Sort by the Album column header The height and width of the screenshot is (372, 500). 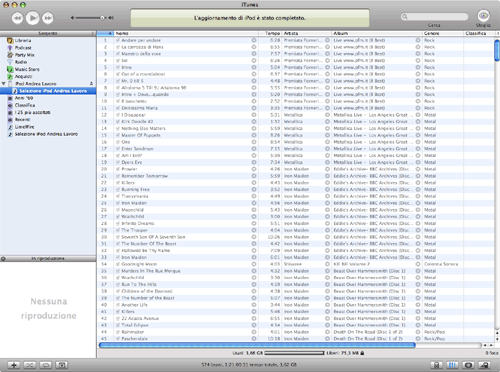[377, 33]
